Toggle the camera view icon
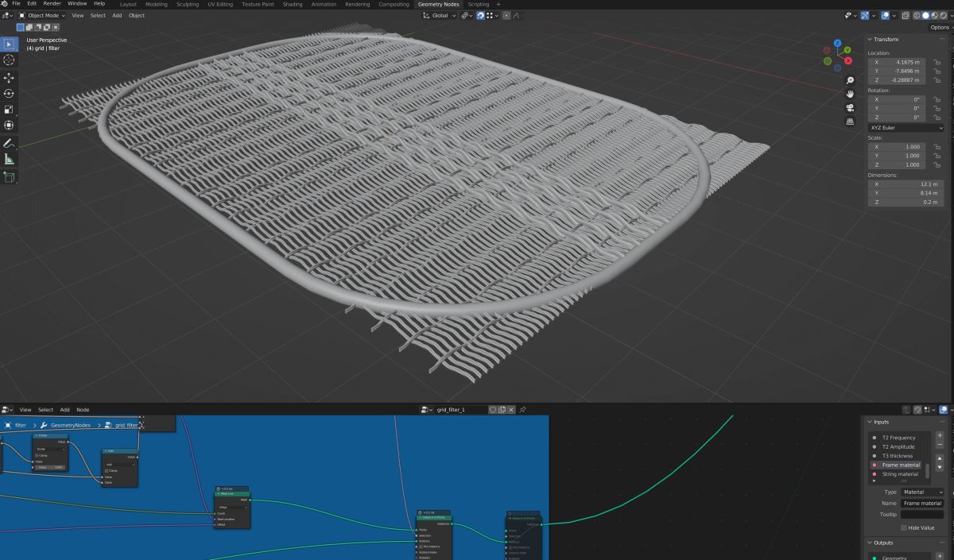Screen dimensions: 954x560 pos(850,108)
